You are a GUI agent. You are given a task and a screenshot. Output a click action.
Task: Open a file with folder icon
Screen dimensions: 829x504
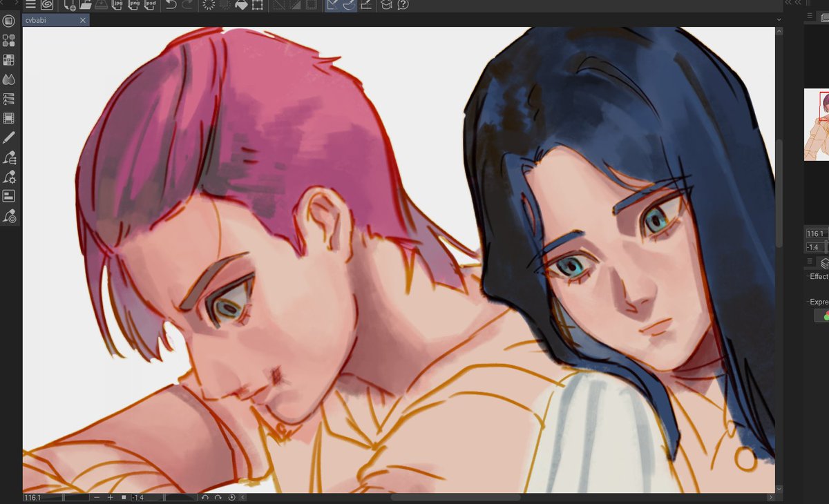click(x=86, y=5)
